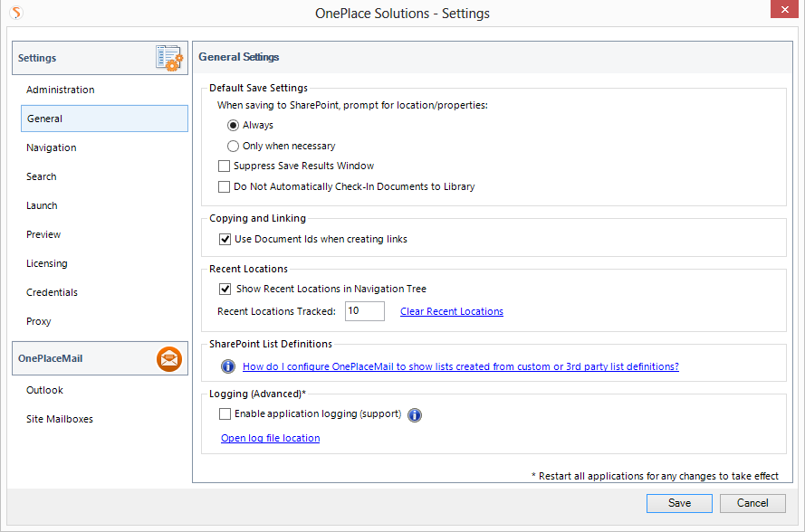The image size is (805, 532).
Task: Click the OnePlace Solutions logo in title bar
Action: [x=15, y=13]
